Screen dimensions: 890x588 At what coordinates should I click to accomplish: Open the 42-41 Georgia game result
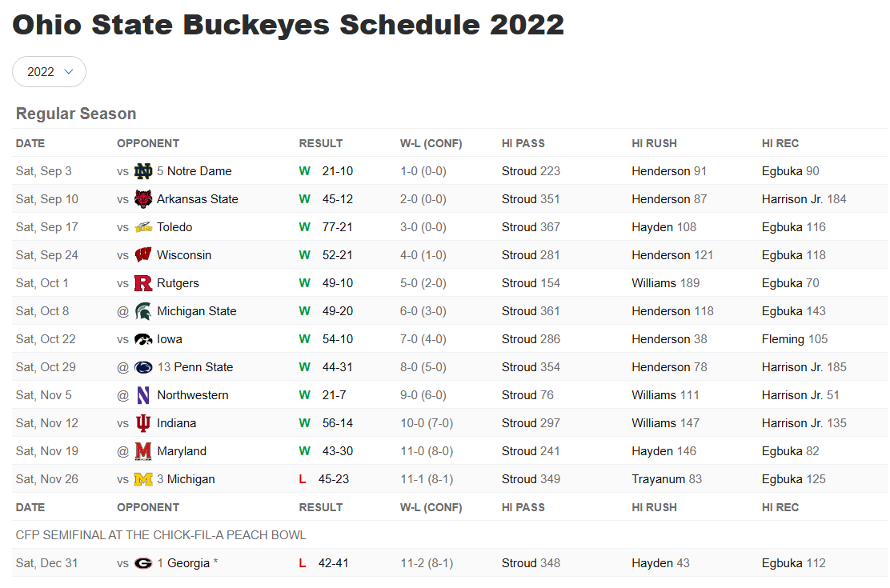[x=334, y=563]
